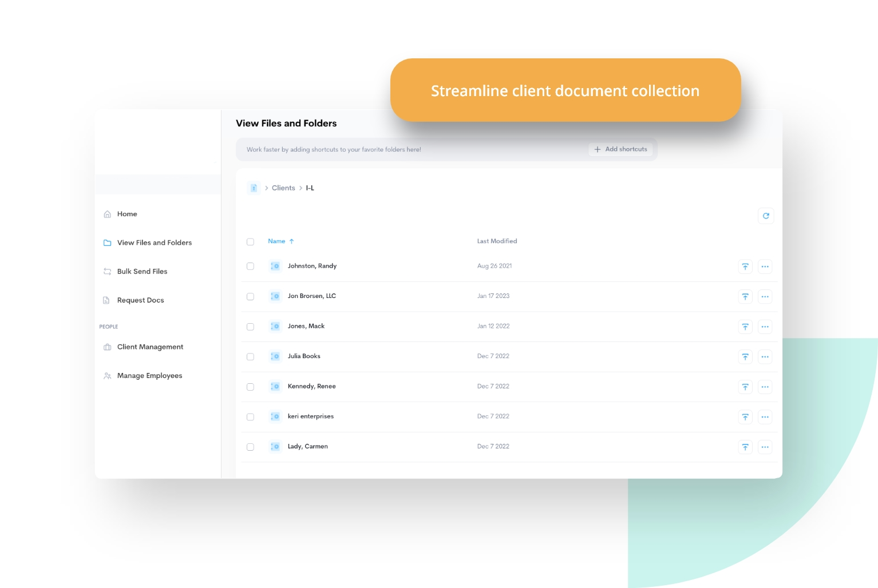Click the Jan 12 2022 modified date
878x588 pixels.
(493, 326)
